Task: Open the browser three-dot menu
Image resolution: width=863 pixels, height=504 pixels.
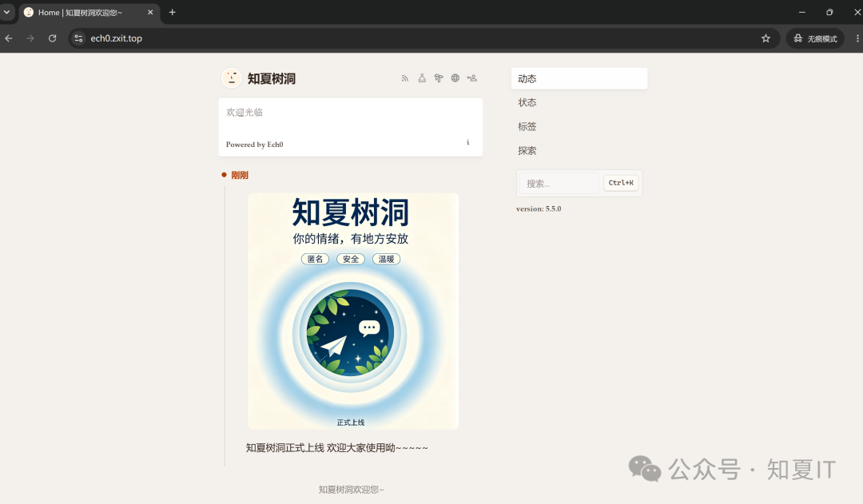Action: (x=857, y=38)
